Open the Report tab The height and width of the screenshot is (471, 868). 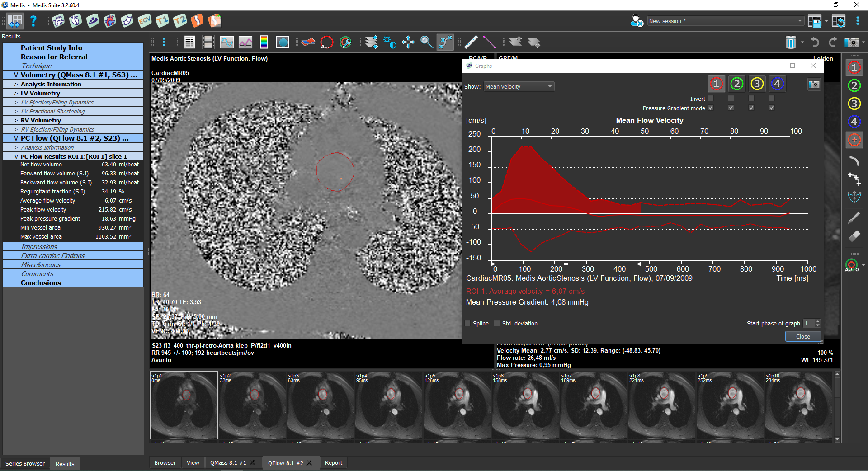click(333, 462)
